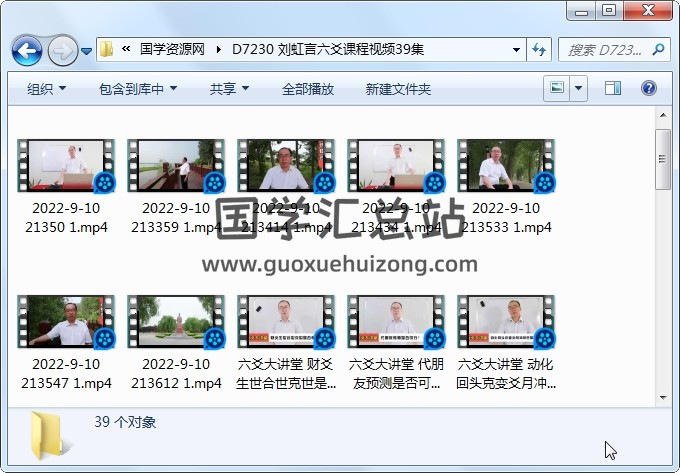Click file label 六爻大讲堂 动化回头克变爻月冲...

click(x=506, y=374)
